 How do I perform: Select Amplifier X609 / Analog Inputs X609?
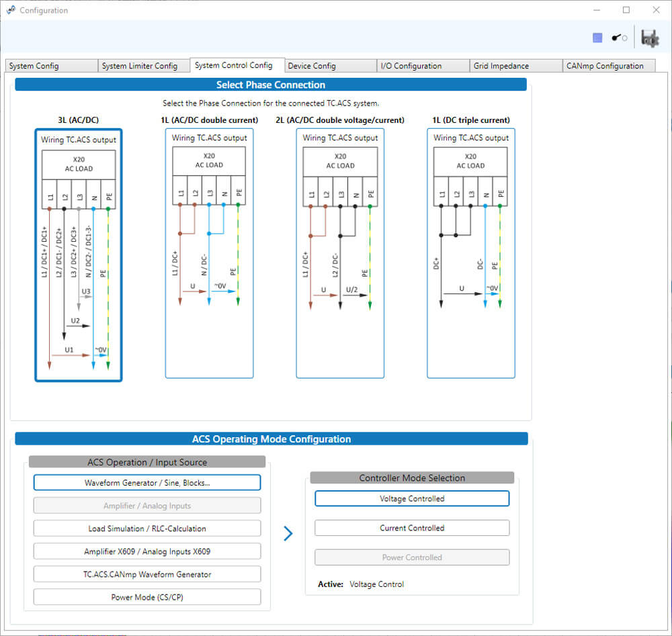pos(147,551)
